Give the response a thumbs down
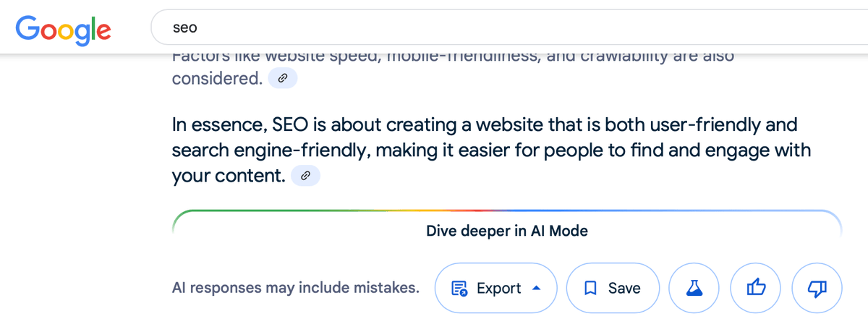 pyautogui.click(x=817, y=288)
